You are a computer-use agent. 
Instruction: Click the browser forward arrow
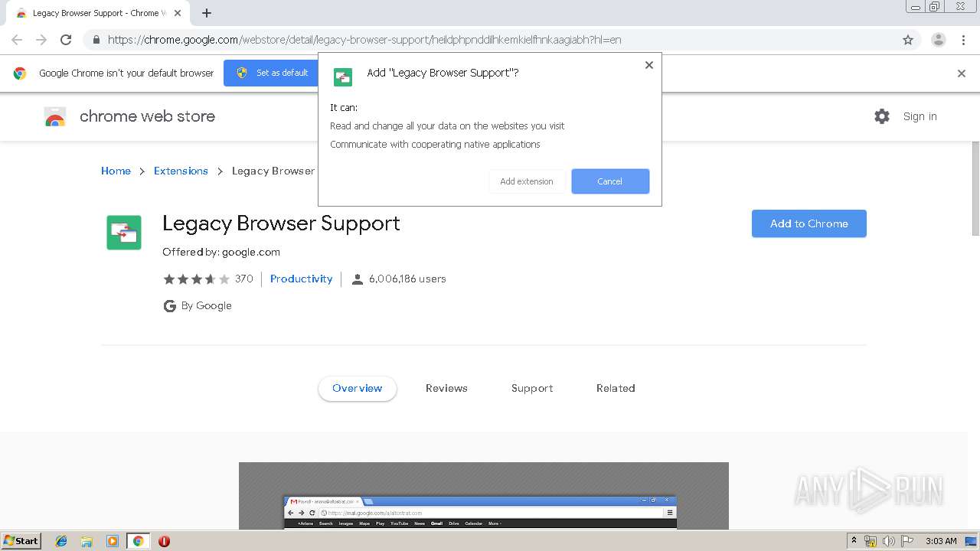coord(41,40)
